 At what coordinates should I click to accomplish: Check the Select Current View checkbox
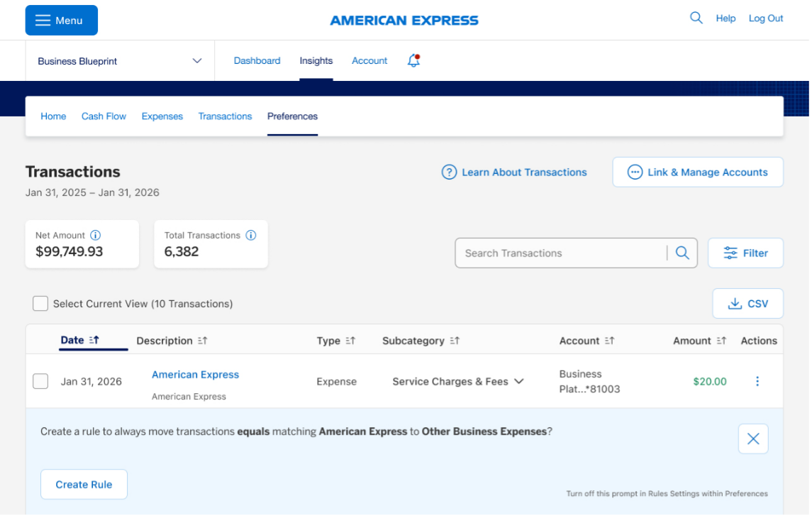pos(40,303)
